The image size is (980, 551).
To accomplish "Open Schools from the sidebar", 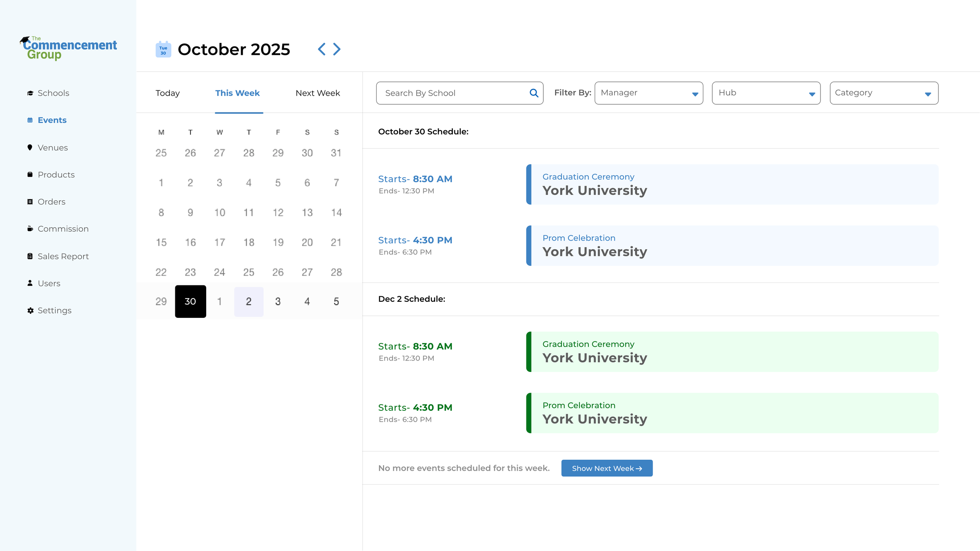I will coord(53,93).
